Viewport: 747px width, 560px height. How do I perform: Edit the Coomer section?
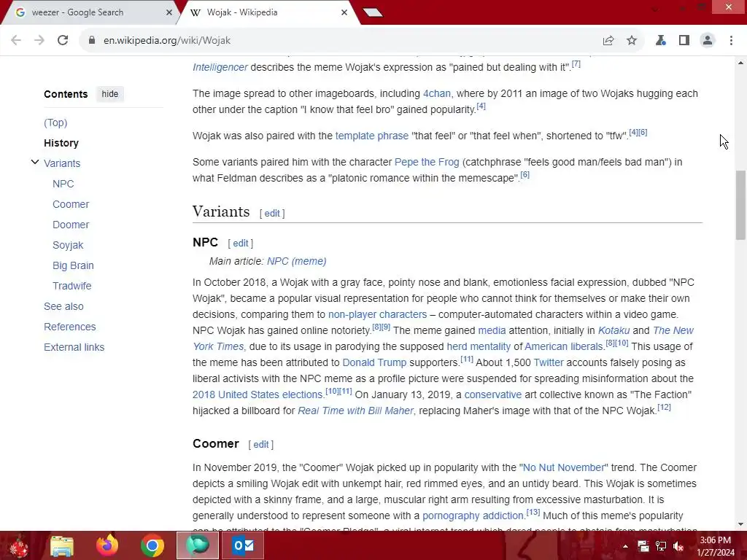[261, 444]
